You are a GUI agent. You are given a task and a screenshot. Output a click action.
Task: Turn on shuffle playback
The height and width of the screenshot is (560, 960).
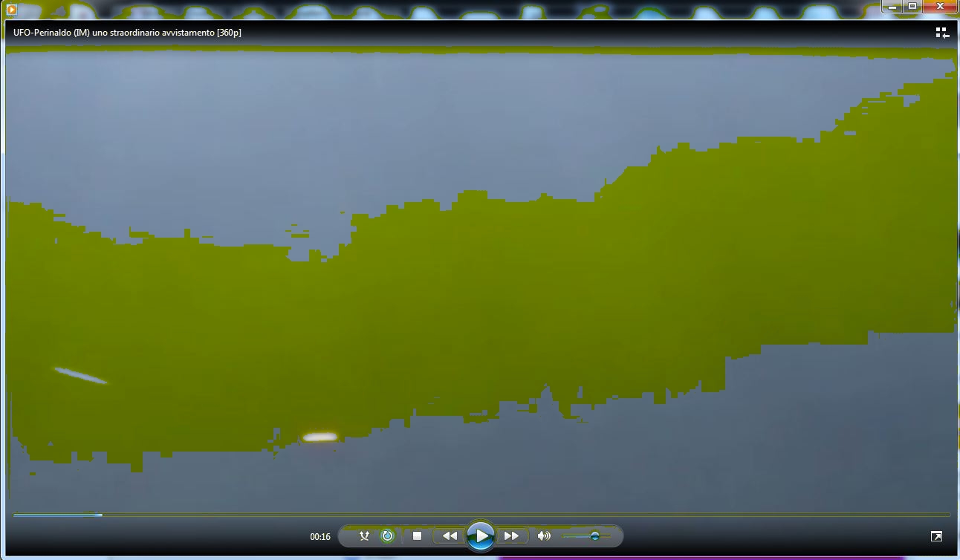pos(364,535)
